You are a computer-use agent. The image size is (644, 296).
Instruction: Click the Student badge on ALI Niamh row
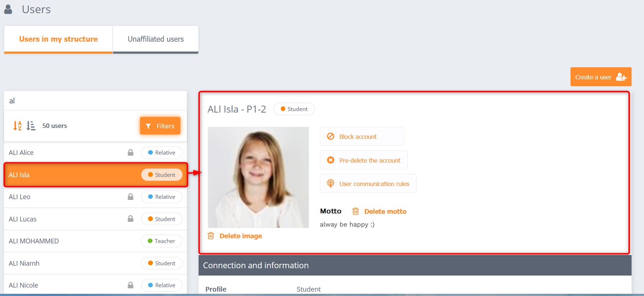(162, 263)
